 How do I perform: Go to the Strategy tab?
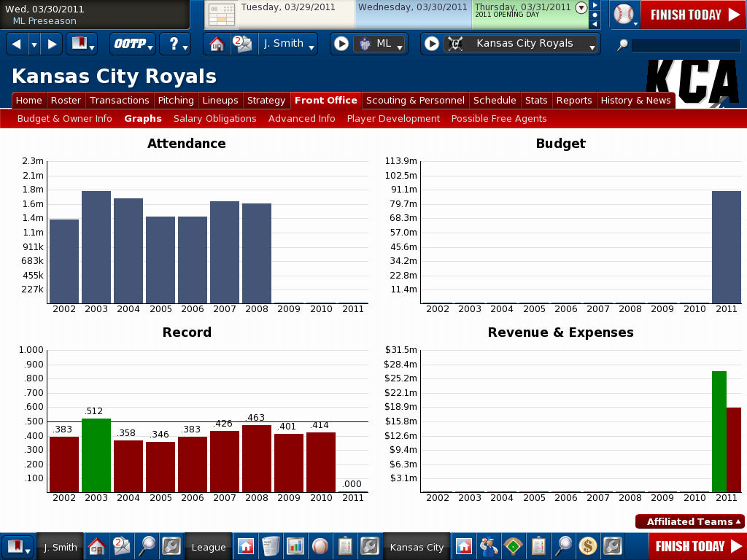tap(266, 101)
